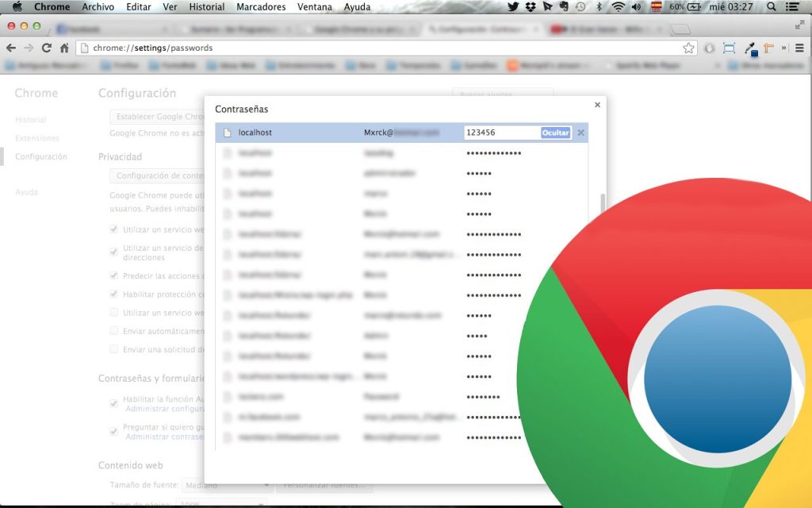Reload the page with the refresh icon
This screenshot has width=812, height=508.
click(x=47, y=48)
